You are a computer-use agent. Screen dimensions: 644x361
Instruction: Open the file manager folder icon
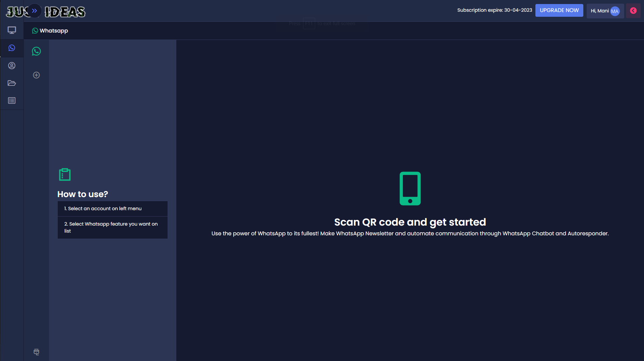coord(12,83)
